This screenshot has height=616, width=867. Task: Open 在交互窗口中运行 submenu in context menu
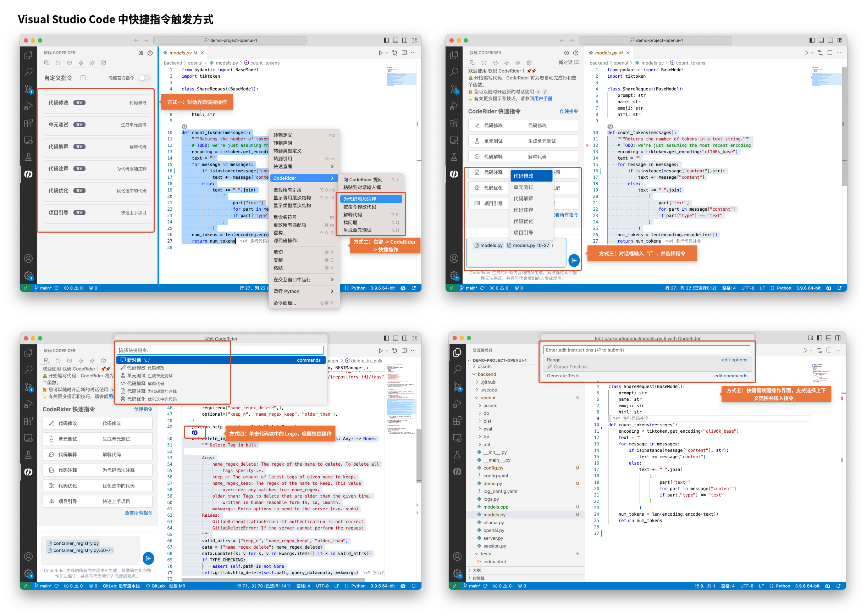(304, 279)
